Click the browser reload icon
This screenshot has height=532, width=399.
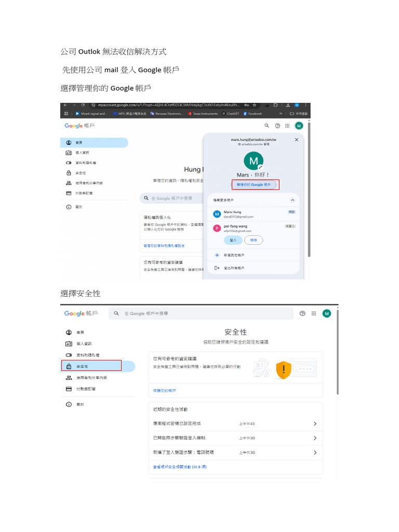83,105
